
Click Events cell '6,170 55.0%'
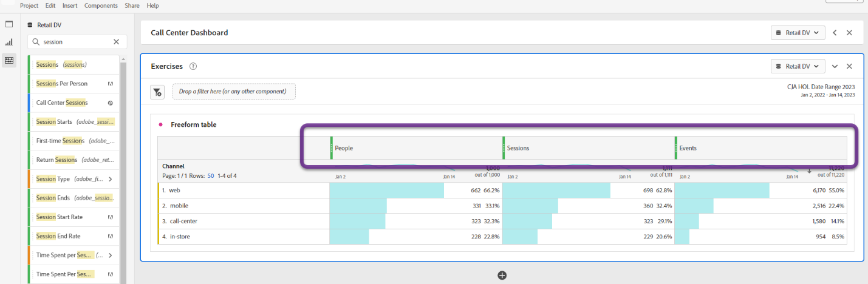pyautogui.click(x=760, y=190)
